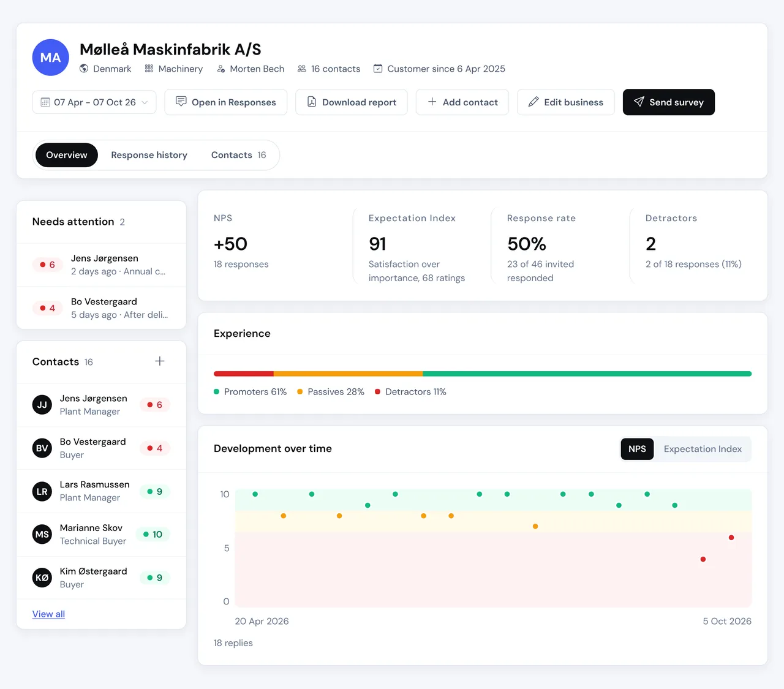
Task: Click the +50 NPS value
Action: pyautogui.click(x=230, y=244)
